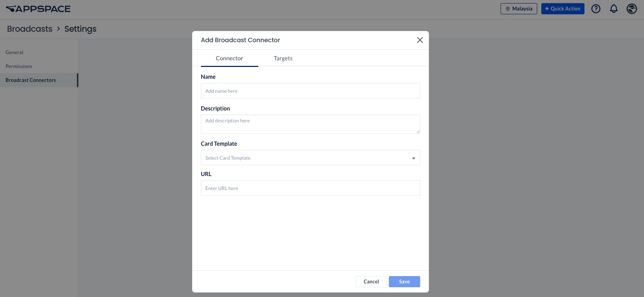644x297 pixels.
Task: Open Permissions in the sidebar
Action: pyautogui.click(x=19, y=66)
